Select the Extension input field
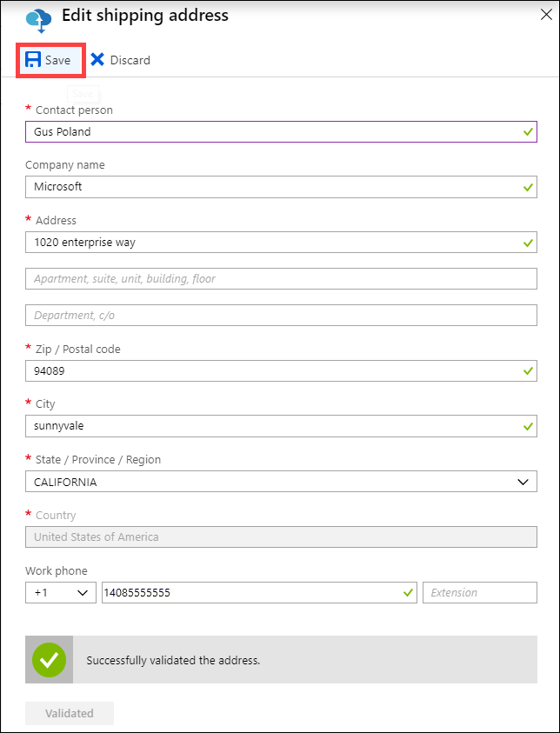 coord(479,592)
